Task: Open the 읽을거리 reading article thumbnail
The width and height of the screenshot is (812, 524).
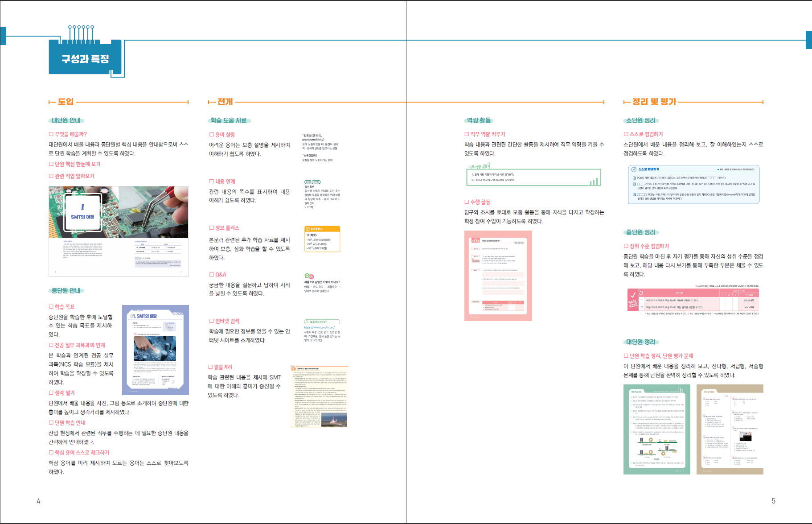Action: [319, 396]
